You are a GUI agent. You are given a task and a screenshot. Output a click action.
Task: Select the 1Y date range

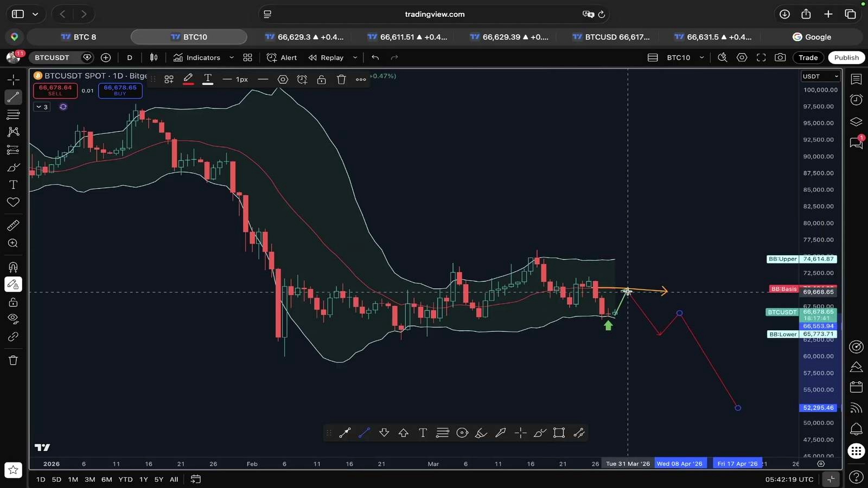tap(143, 479)
